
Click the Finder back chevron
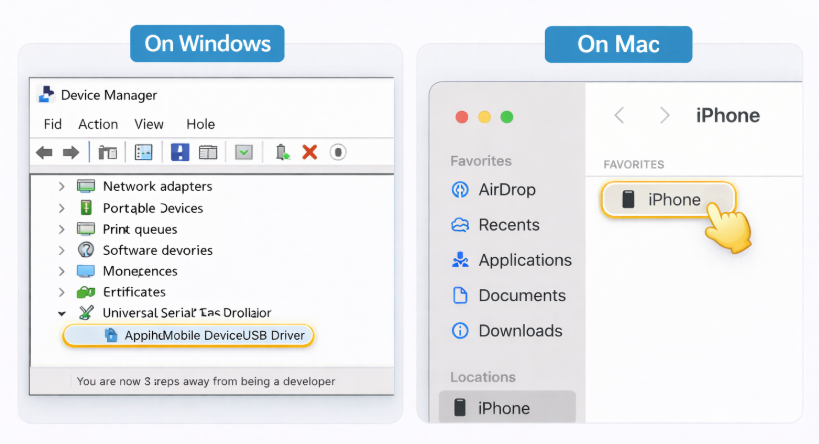619,115
